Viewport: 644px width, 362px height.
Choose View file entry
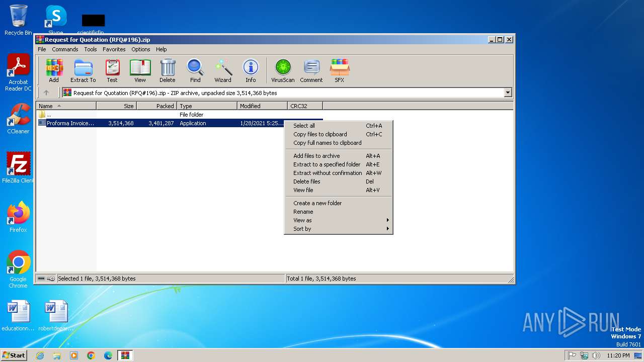[339, 190]
